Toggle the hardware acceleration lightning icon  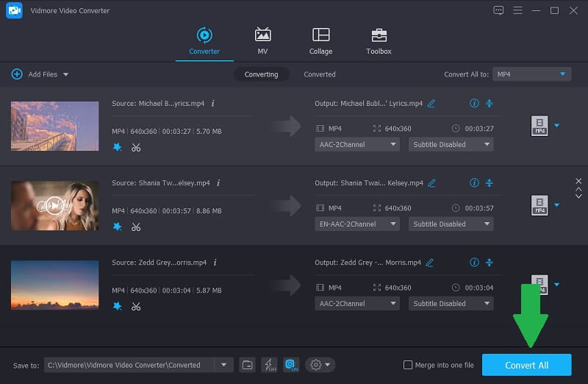pyautogui.click(x=269, y=365)
